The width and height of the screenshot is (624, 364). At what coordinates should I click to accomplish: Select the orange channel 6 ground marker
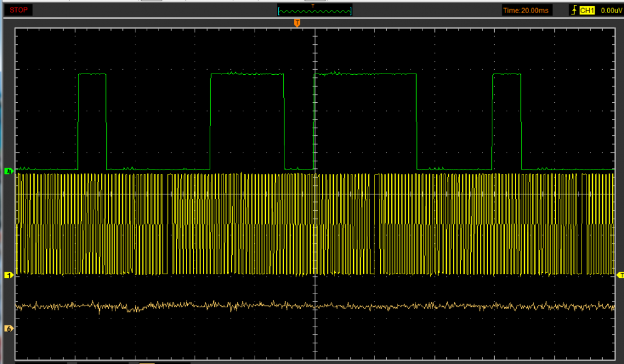(9, 328)
